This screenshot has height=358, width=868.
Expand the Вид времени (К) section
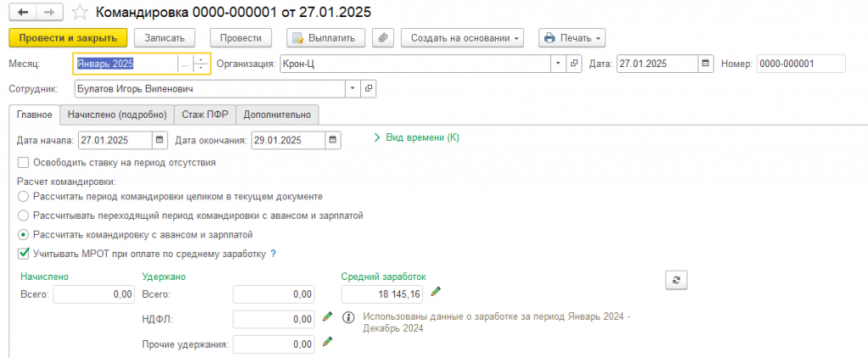coord(417,137)
